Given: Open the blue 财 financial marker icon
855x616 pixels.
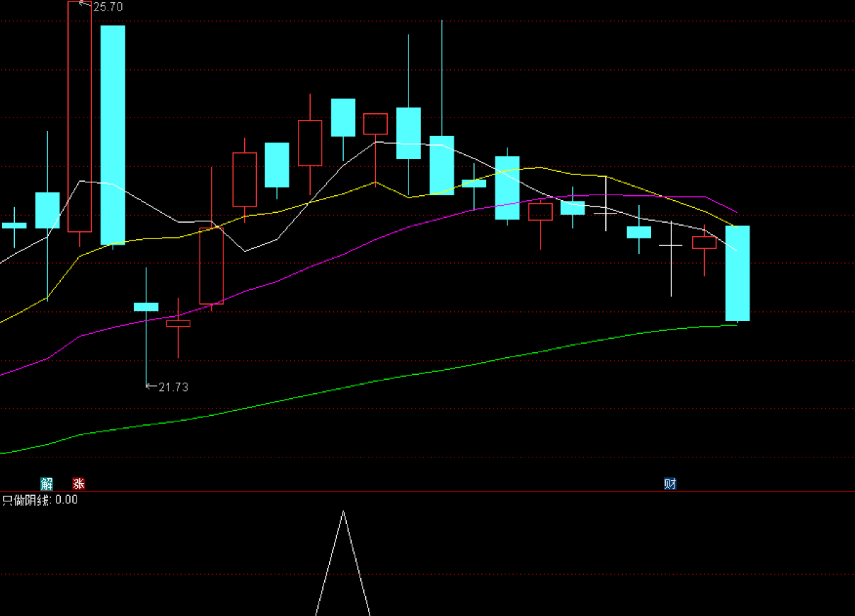Looking at the screenshot, I should coord(670,484).
